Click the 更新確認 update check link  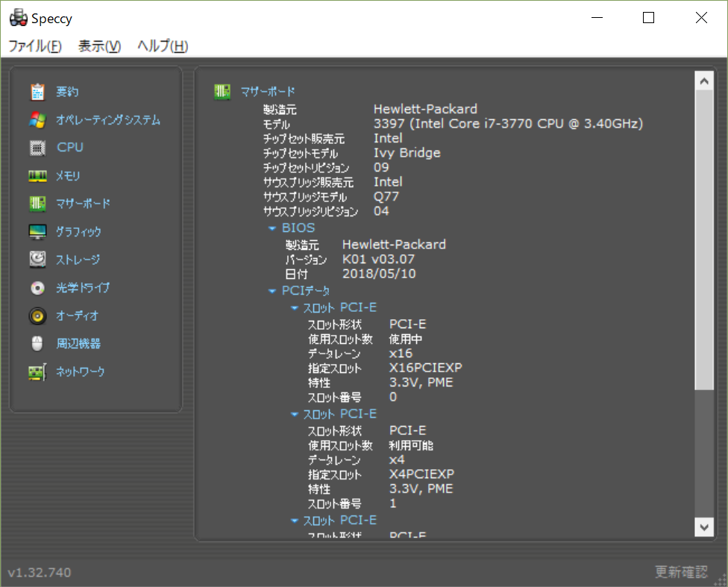click(x=681, y=571)
